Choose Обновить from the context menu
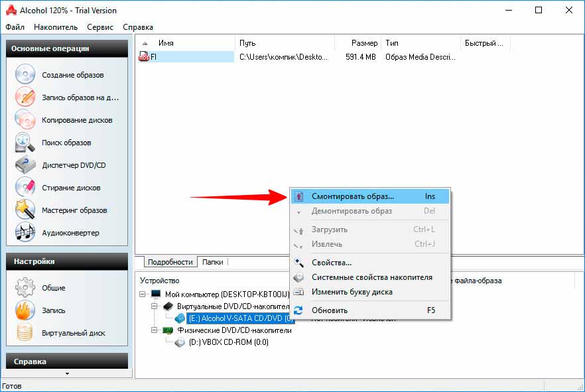 (370, 310)
